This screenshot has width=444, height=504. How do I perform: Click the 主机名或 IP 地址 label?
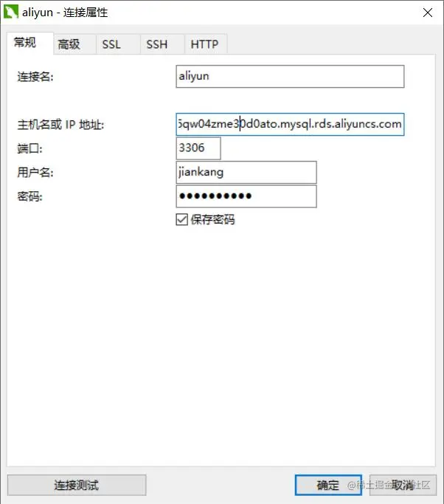(60, 125)
